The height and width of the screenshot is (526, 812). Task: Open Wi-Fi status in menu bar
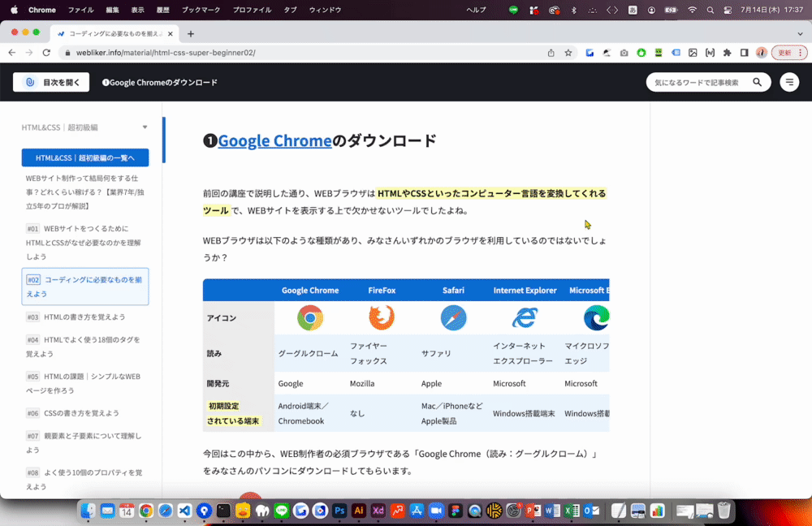692,10
